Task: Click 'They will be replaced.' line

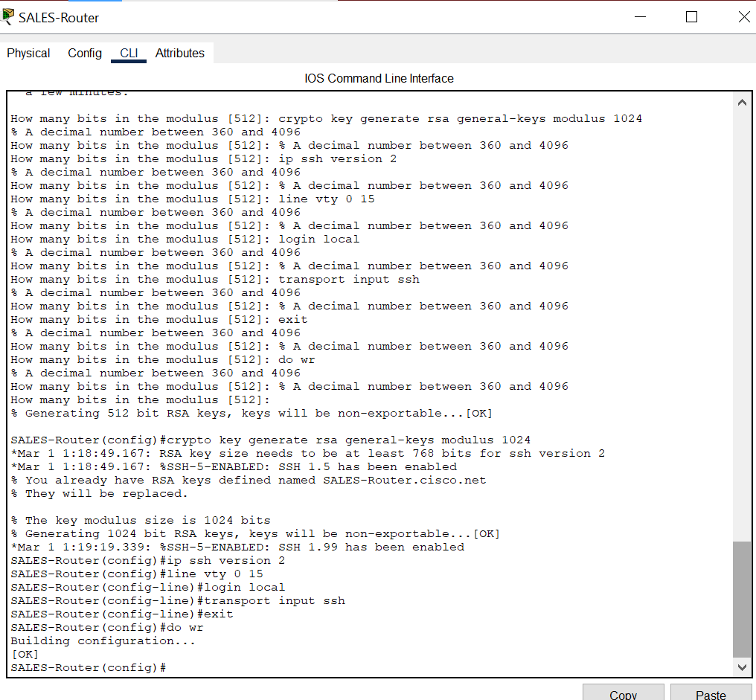Action: [99, 494]
